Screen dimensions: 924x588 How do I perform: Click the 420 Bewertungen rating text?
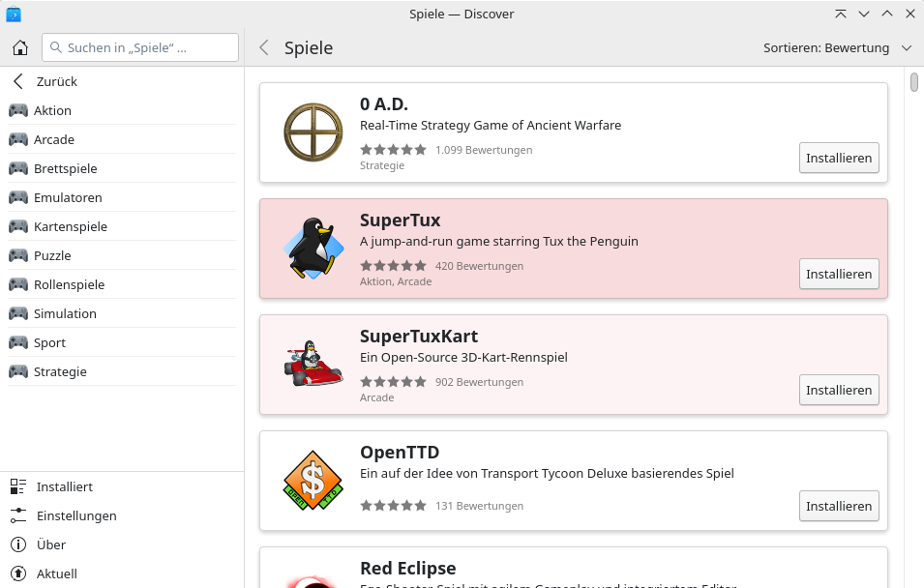click(x=479, y=266)
